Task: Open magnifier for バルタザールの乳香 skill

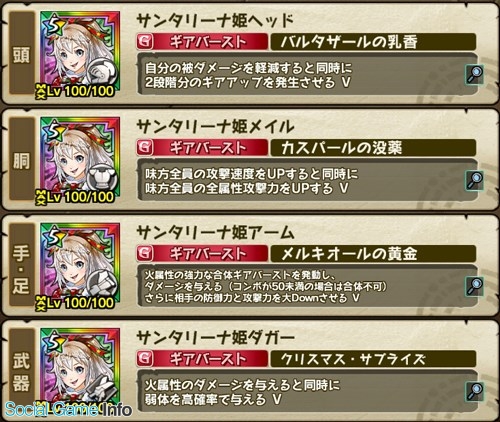Action: (x=475, y=74)
